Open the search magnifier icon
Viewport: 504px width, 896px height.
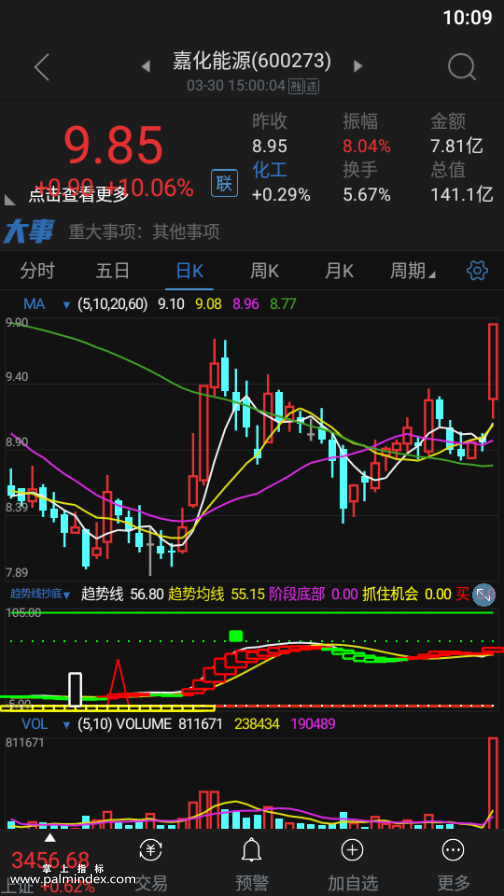click(461, 67)
